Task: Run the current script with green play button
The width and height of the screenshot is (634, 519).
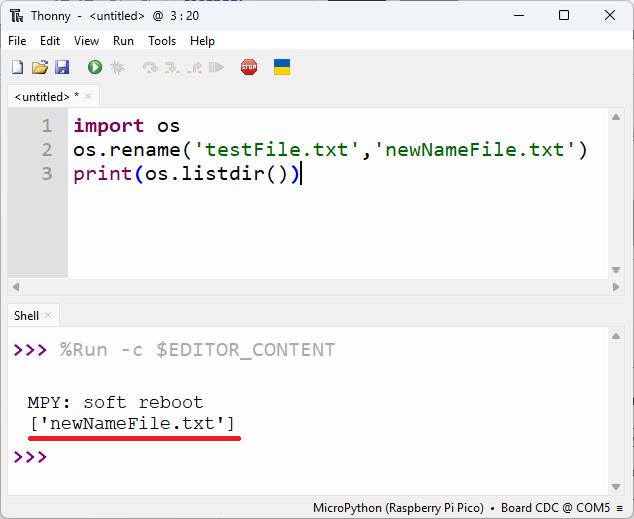Action: [x=95, y=67]
